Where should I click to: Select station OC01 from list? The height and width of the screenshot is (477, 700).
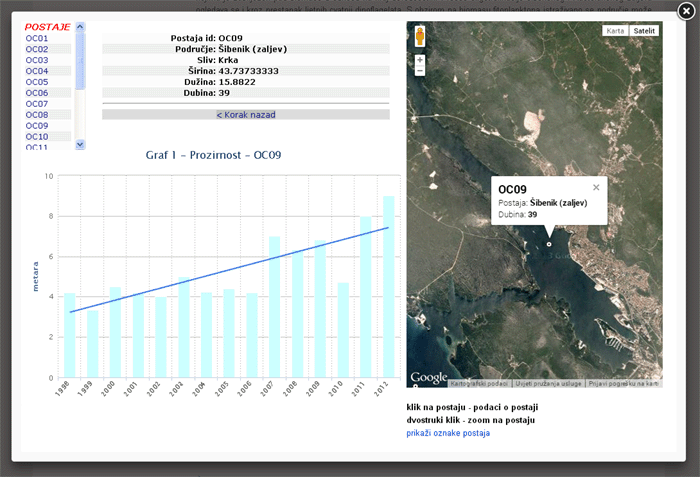37,38
